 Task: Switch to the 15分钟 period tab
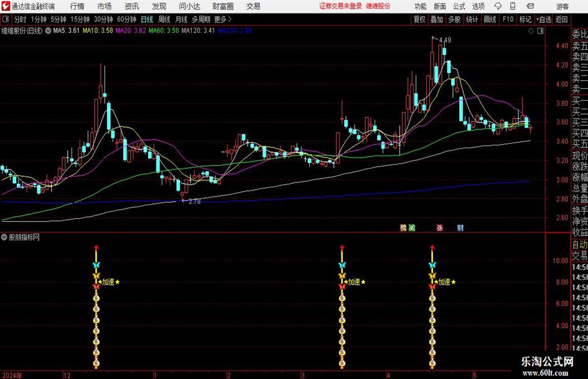click(x=80, y=19)
